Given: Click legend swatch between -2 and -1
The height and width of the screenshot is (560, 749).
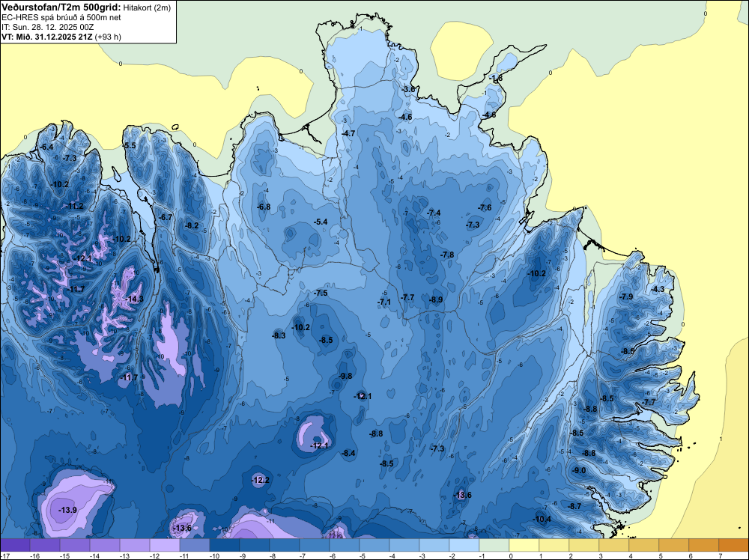Looking at the screenshot, I should coord(464,545).
